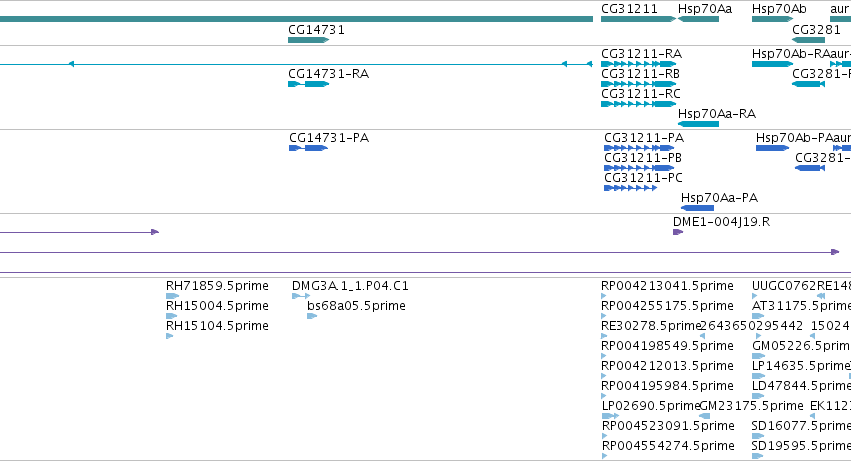The width and height of the screenshot is (851, 461).
Task: Click the Hsp70Ab-RA transcript bar
Action: coord(772,64)
